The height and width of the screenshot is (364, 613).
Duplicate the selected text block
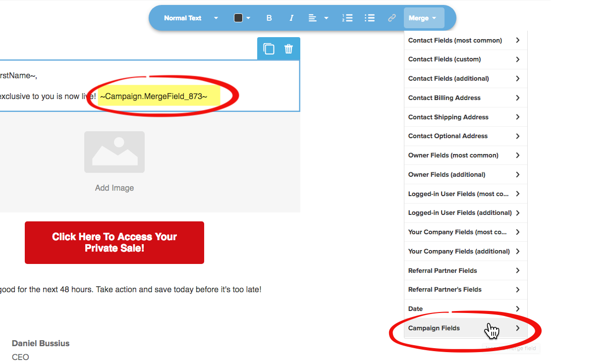[269, 49]
